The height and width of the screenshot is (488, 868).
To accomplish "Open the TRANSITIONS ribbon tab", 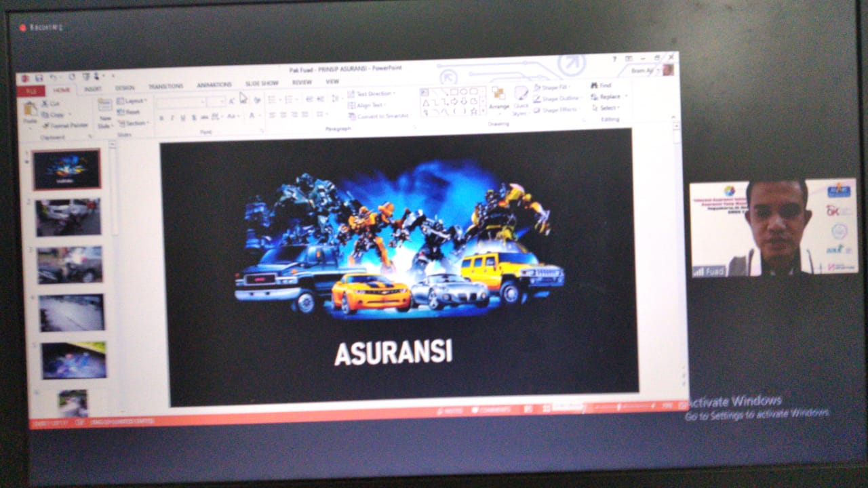I will click(x=165, y=86).
